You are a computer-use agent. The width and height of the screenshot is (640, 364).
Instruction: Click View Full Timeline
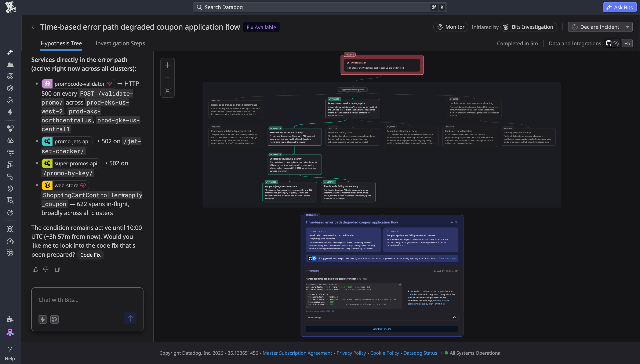[x=382, y=329]
